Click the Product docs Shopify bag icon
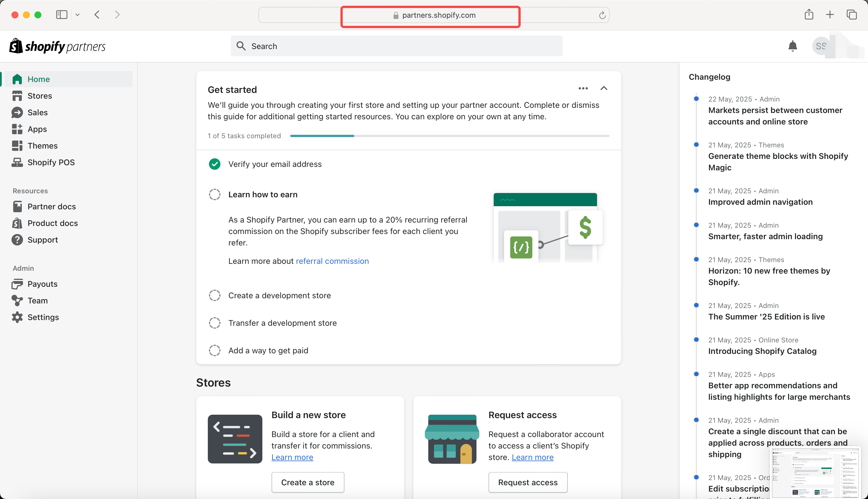Screen dimensions: 868x499 [17, 223]
